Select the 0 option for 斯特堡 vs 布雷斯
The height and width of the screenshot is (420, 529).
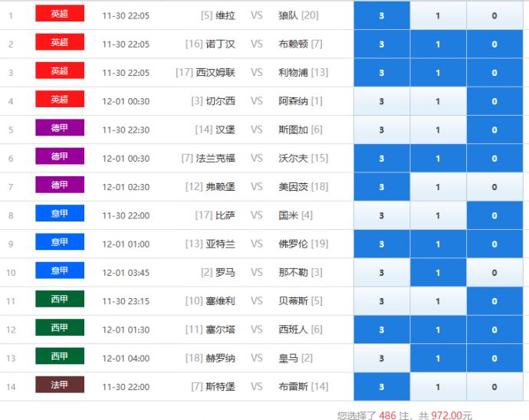[495, 387]
